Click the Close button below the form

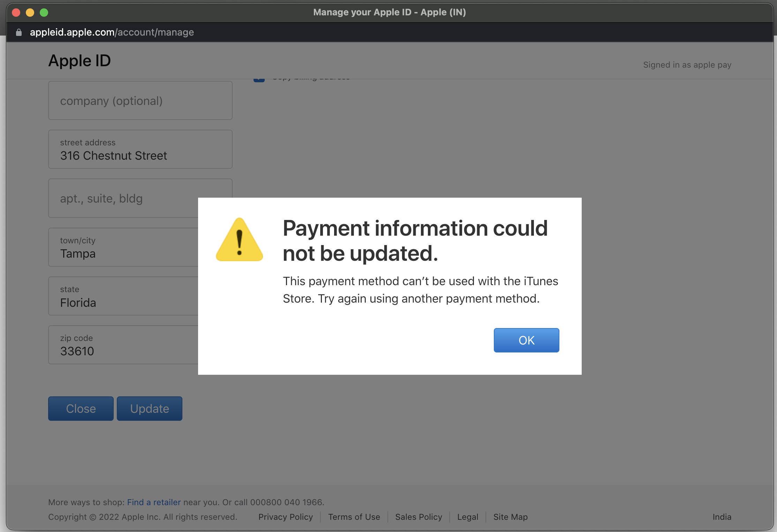(81, 409)
